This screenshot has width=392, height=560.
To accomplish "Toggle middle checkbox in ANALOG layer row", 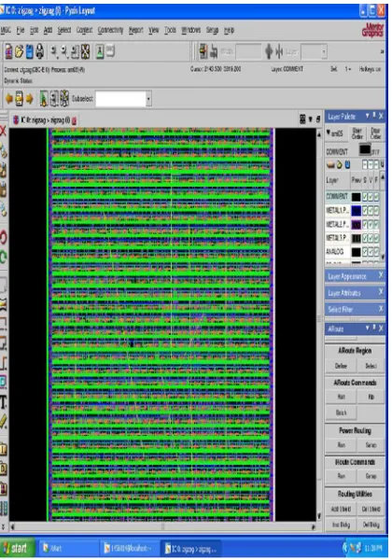I will click(371, 252).
